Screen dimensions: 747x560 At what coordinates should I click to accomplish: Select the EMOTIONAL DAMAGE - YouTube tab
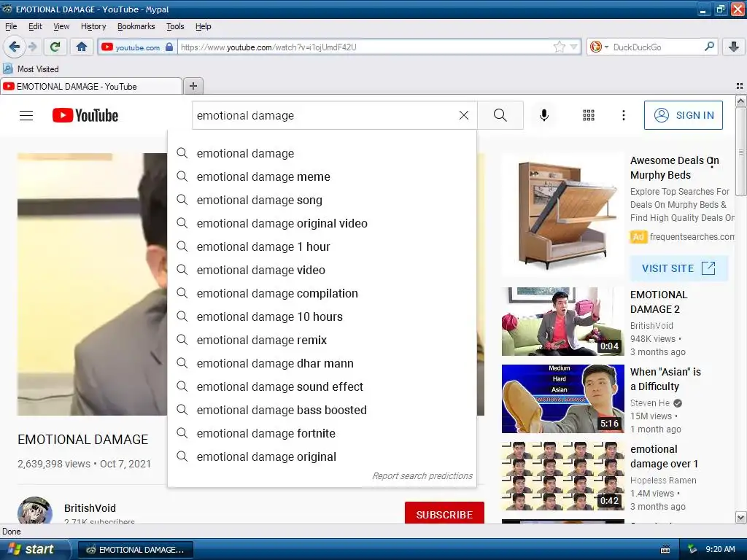[x=91, y=86]
